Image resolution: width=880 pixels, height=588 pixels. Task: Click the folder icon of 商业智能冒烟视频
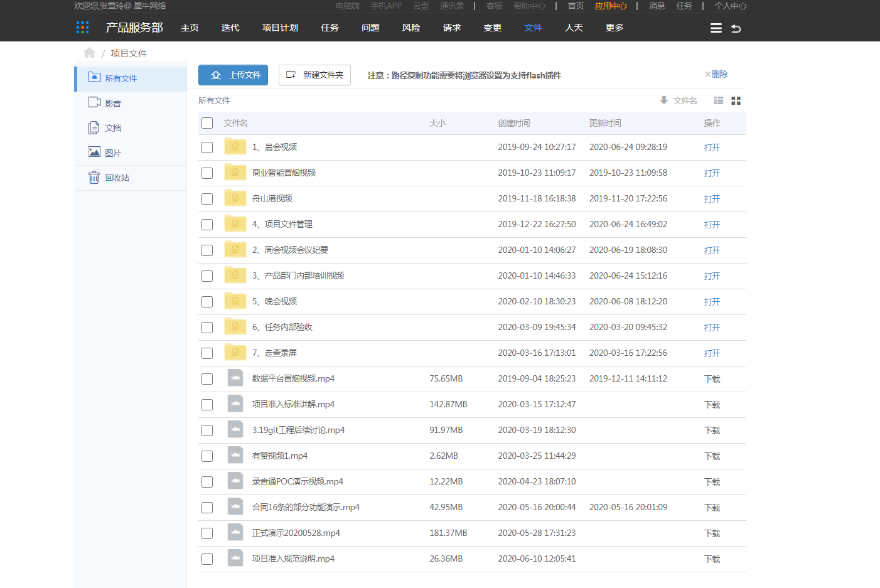235,172
